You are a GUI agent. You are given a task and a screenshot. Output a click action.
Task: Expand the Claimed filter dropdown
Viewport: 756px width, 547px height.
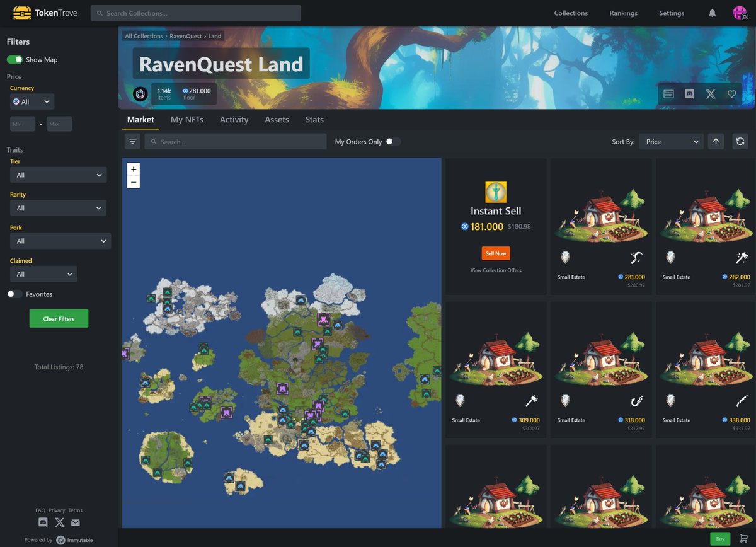(x=43, y=274)
